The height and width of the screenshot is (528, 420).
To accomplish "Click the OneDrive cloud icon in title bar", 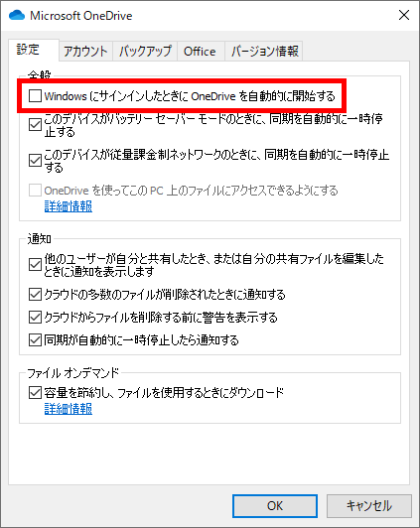I will tap(17, 16).
